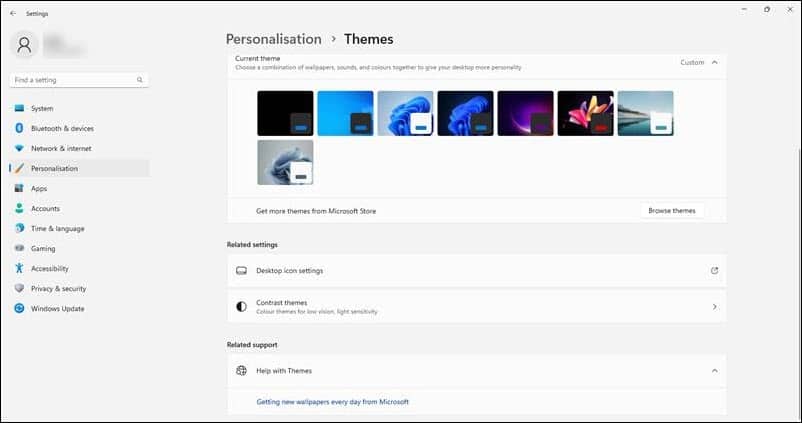
Task: Open the Gaming settings page
Action: (79, 248)
